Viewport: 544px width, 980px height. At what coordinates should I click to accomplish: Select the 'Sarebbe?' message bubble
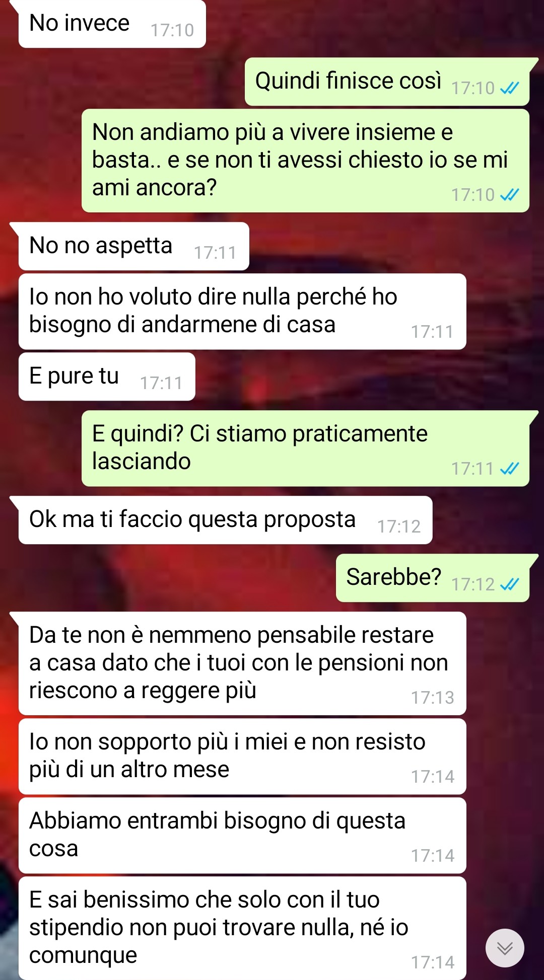point(433,578)
